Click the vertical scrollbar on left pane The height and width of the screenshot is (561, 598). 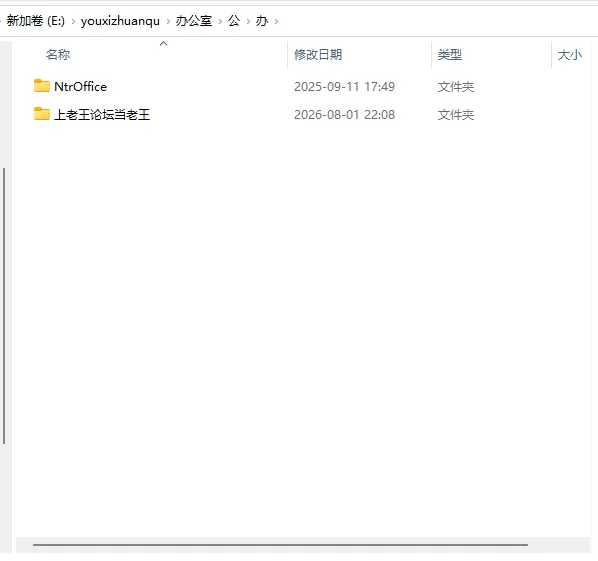tap(4, 306)
